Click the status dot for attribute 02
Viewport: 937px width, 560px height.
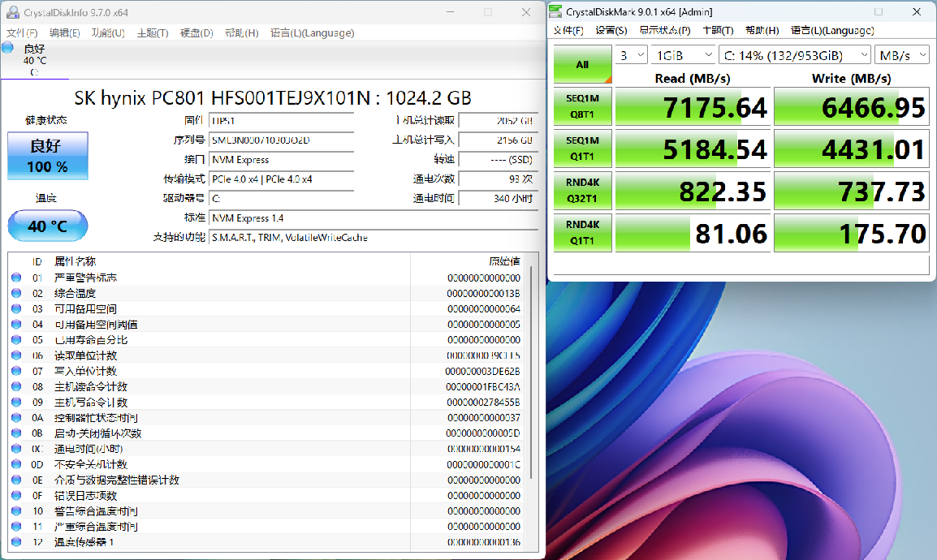pyautogui.click(x=16, y=293)
